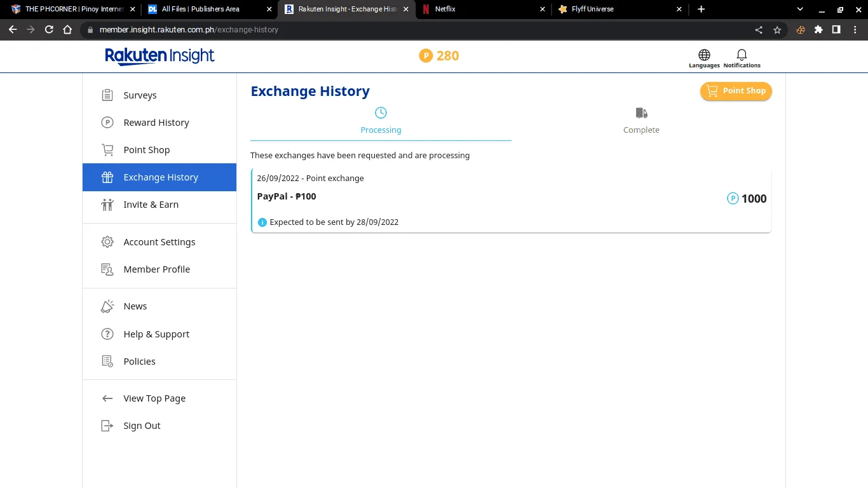This screenshot has height=488, width=868.
Task: Click Expected to be sent by 28/09/2022
Action: (334, 222)
